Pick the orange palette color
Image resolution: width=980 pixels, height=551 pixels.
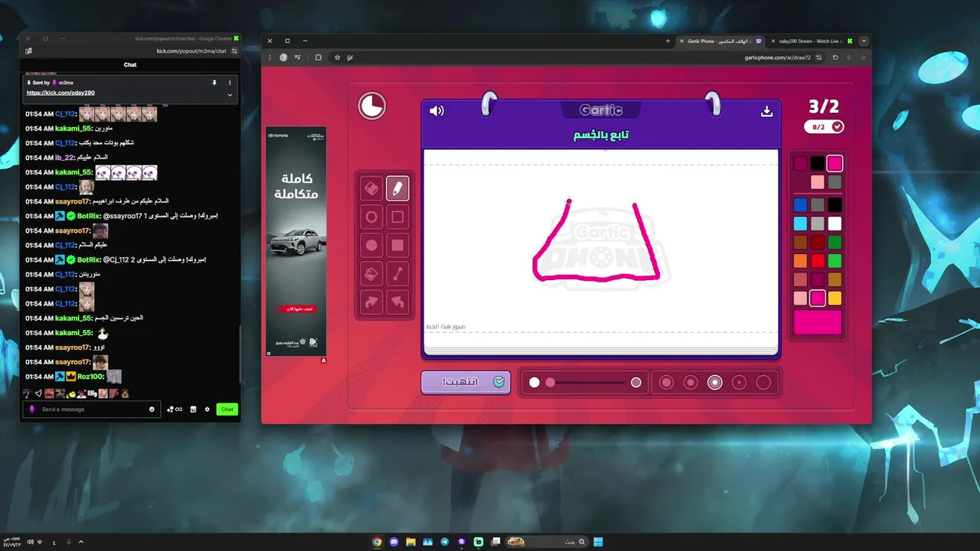coord(800,261)
